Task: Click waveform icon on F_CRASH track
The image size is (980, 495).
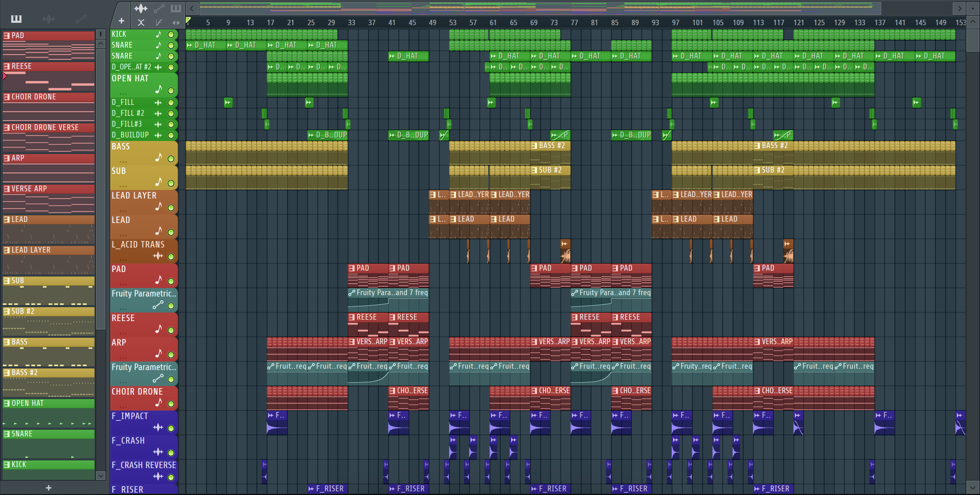Action: 158,452
